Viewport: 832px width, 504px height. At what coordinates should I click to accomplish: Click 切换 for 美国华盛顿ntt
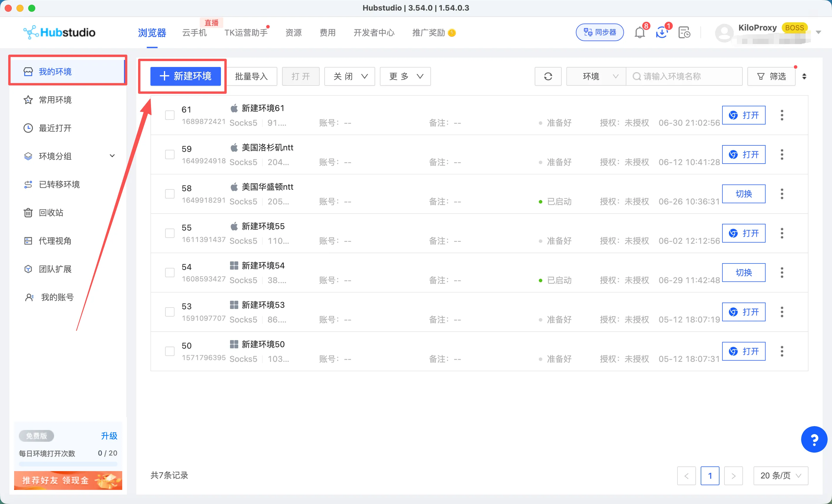[744, 194]
